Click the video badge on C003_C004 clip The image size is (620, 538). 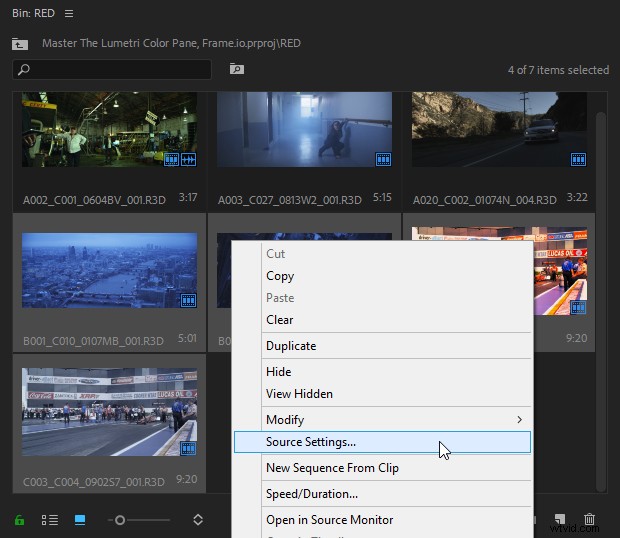coord(189,449)
